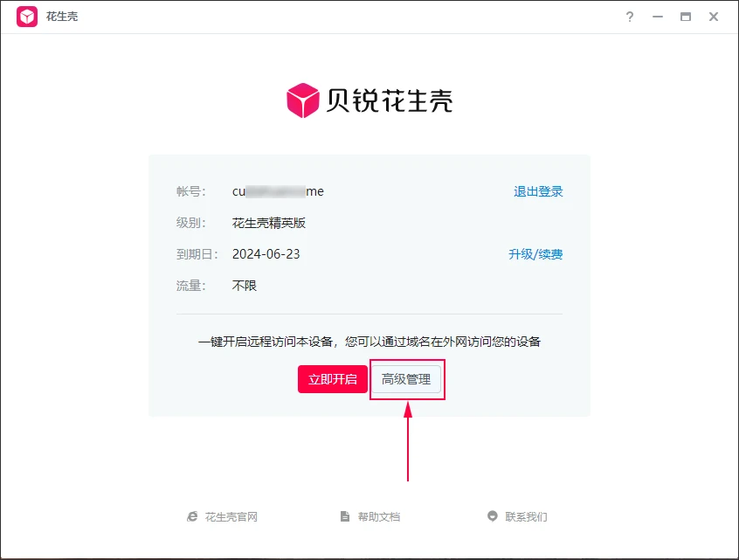Select the expiry date 2024-06-23
Viewport: 739px width, 560px height.
coord(266,254)
